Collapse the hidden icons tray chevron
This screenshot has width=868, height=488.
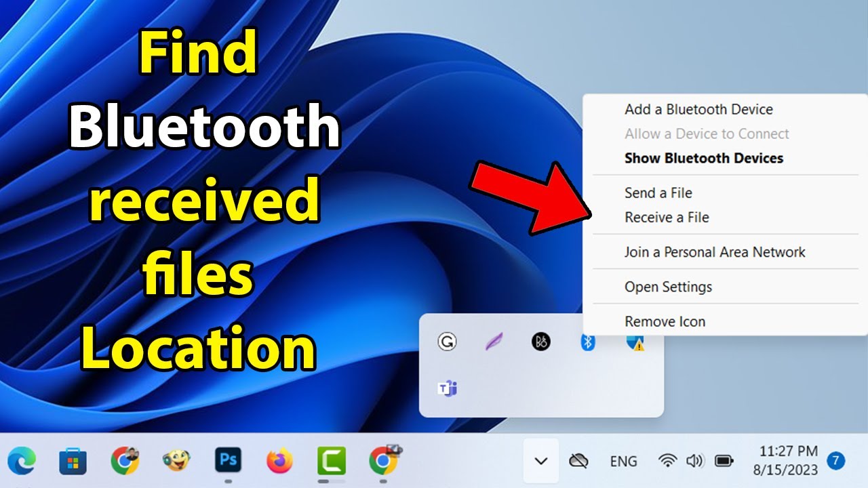pyautogui.click(x=540, y=462)
